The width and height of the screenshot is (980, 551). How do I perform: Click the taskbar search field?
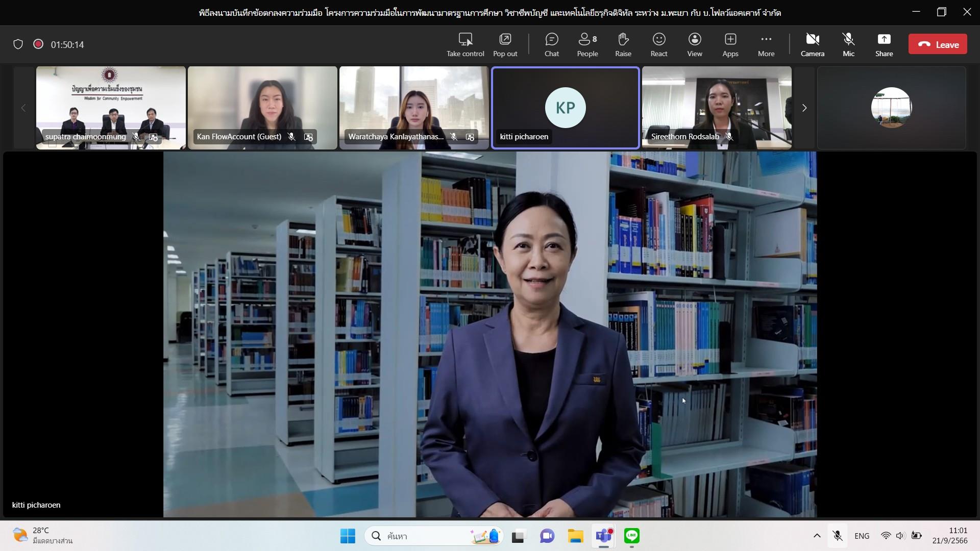(434, 536)
